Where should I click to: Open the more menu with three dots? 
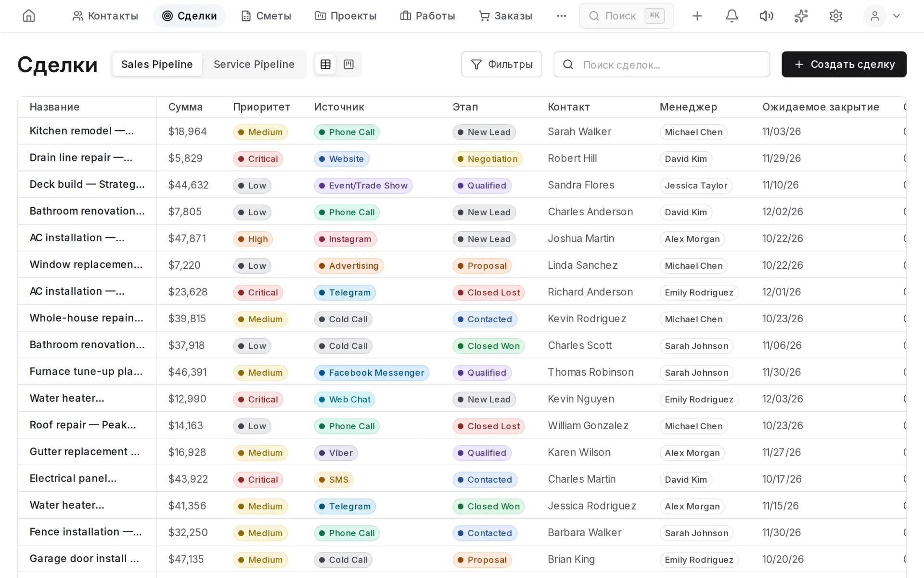pyautogui.click(x=561, y=16)
